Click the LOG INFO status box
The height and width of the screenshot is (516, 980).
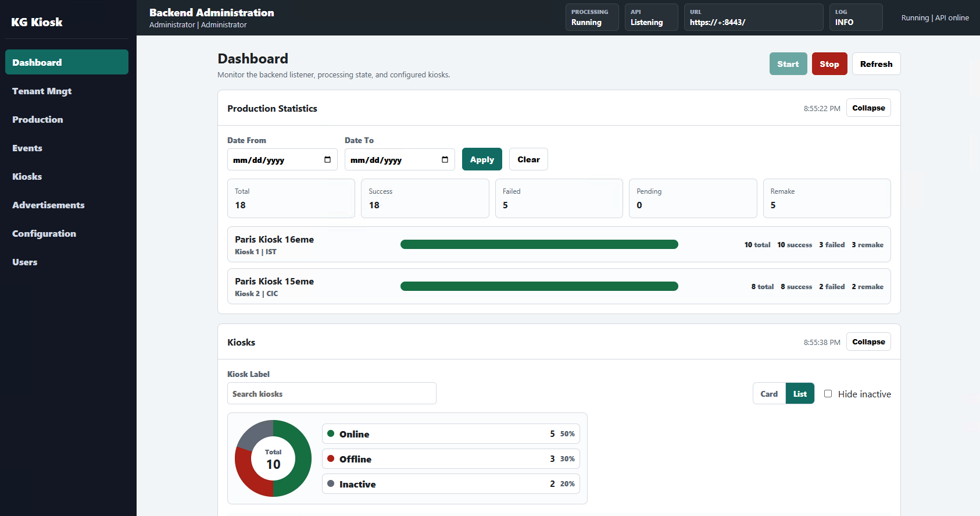coord(856,17)
